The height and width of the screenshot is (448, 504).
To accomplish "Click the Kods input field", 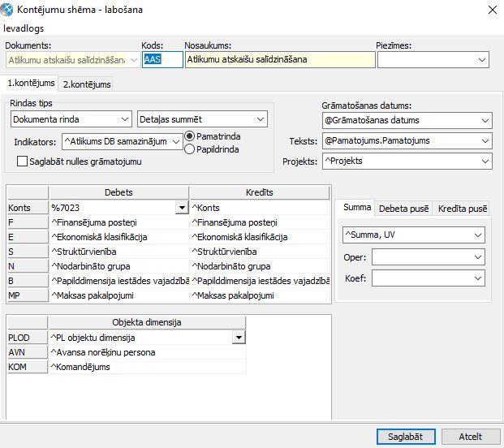I will point(162,59).
